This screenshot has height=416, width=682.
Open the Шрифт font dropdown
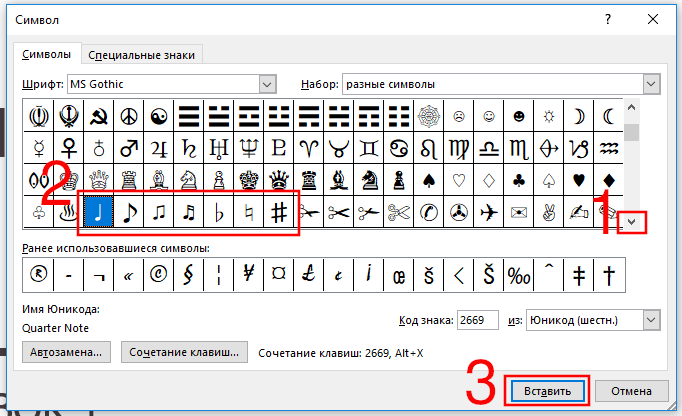[x=266, y=84]
